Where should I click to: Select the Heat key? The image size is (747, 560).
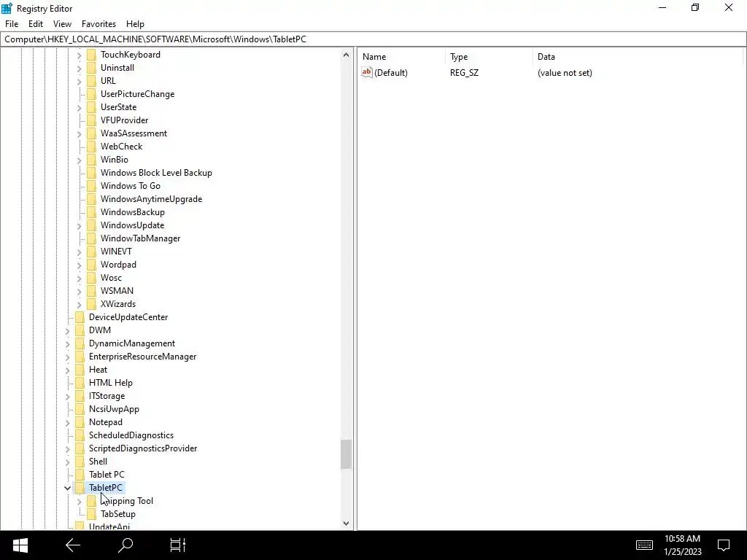click(x=98, y=370)
